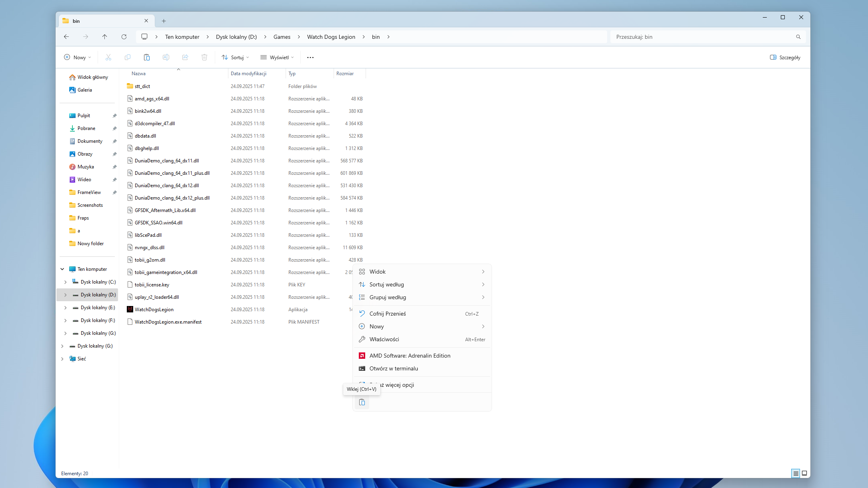Viewport: 868px width, 488px height.
Task: Switch to details list view in status bar
Action: [x=796, y=474]
